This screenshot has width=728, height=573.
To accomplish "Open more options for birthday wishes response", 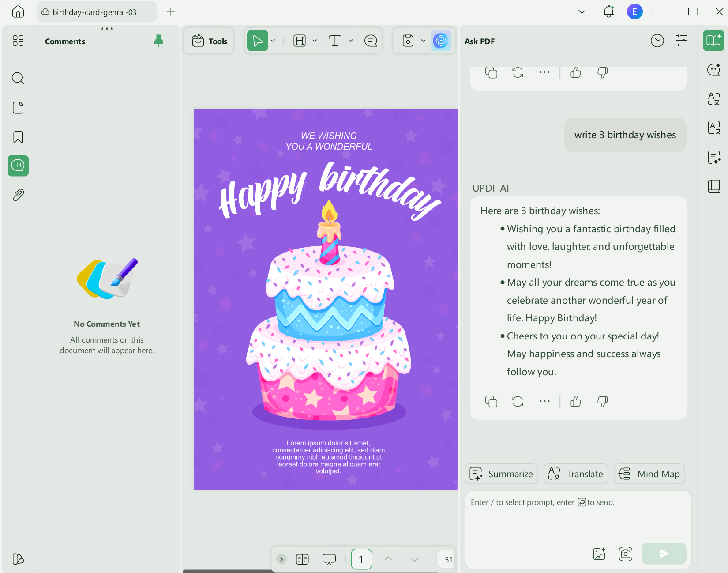I will [x=544, y=401].
